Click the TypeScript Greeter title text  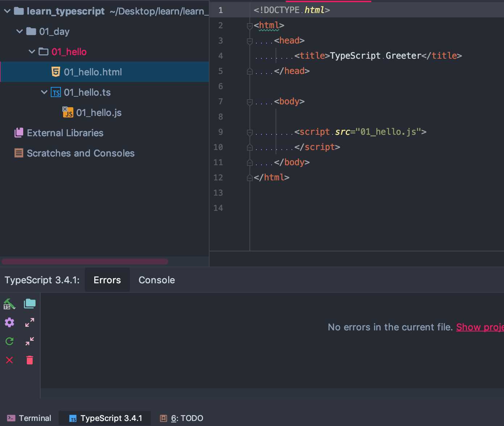click(376, 56)
